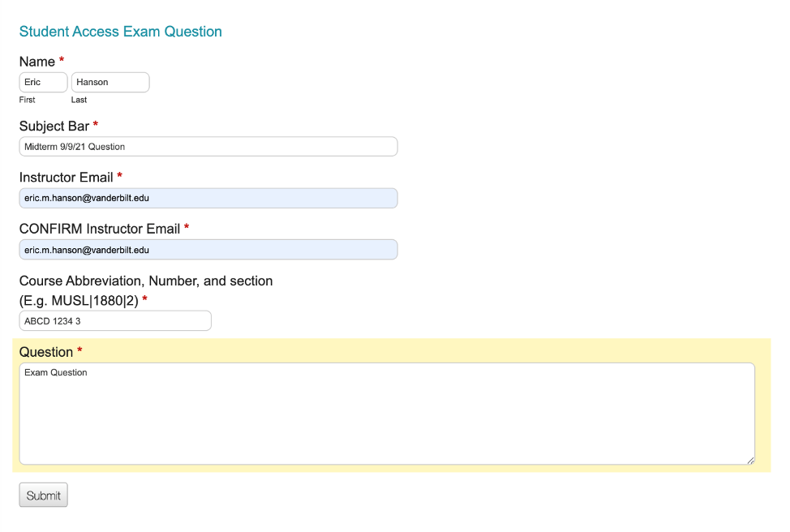Click the Subject Bar field

coord(208,146)
